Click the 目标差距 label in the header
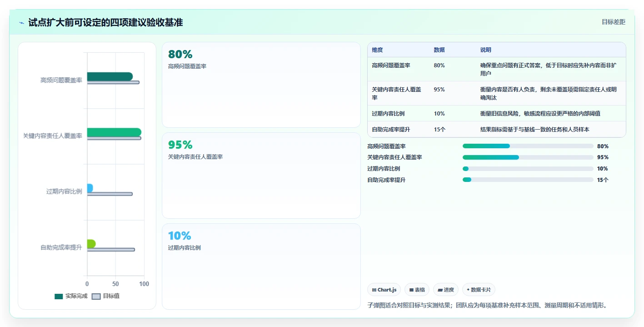This screenshot has width=644, height=327. point(613,22)
